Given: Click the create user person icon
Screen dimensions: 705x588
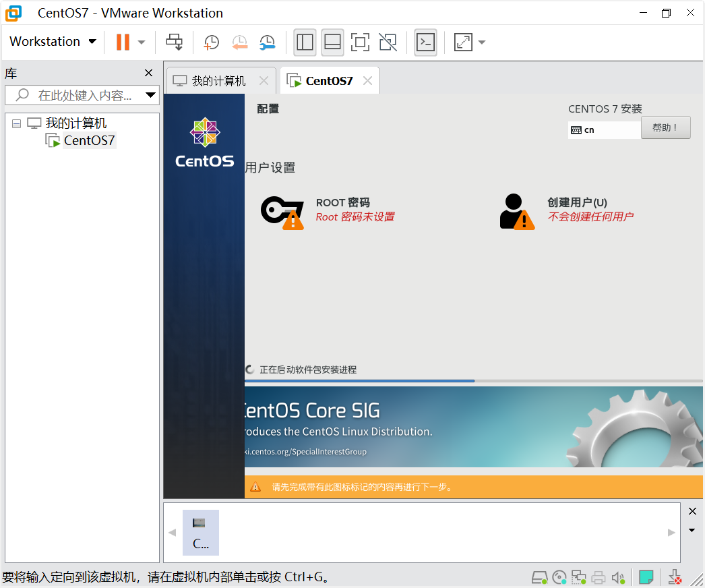Looking at the screenshot, I should tap(517, 212).
